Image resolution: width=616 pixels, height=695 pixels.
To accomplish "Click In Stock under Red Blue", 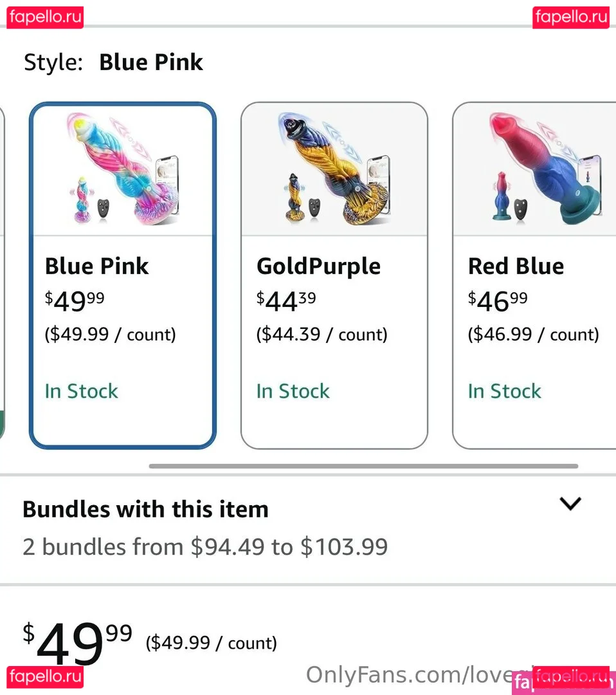I will pyautogui.click(x=504, y=391).
